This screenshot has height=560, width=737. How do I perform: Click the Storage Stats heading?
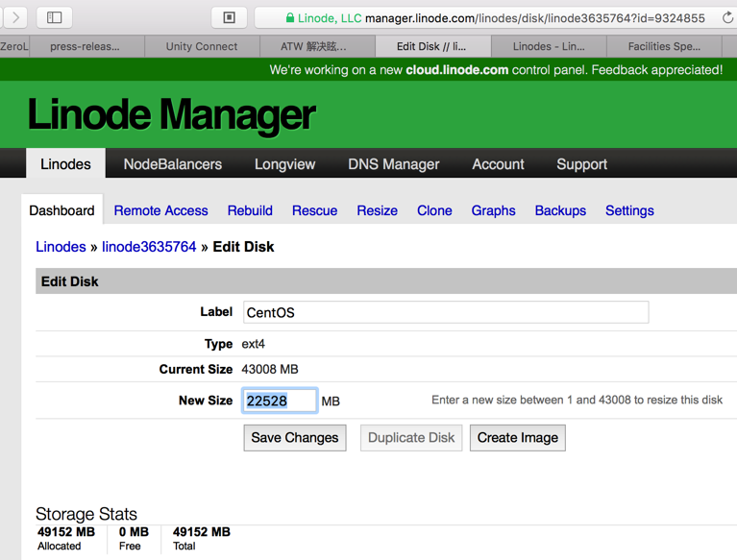point(86,514)
